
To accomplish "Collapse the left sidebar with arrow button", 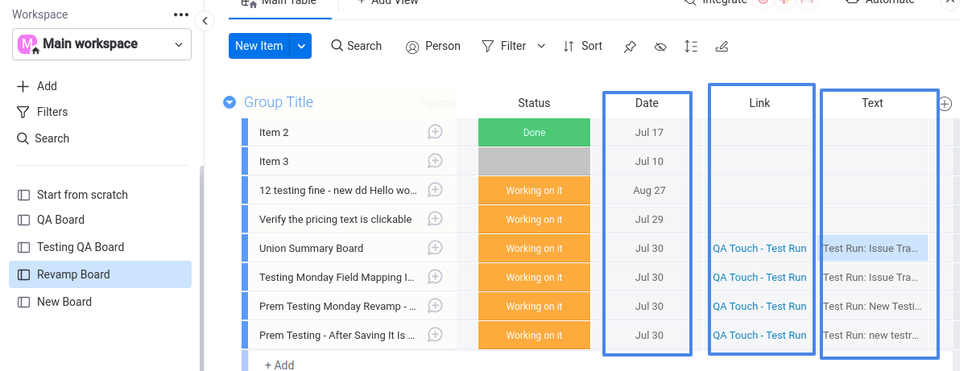I will click(x=205, y=21).
